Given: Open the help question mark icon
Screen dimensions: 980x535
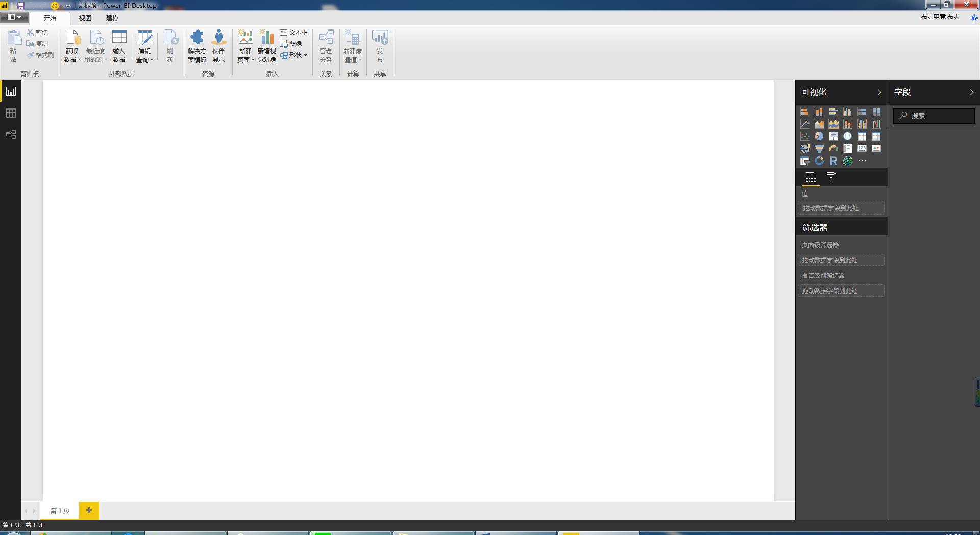Looking at the screenshot, I should pos(974,18).
